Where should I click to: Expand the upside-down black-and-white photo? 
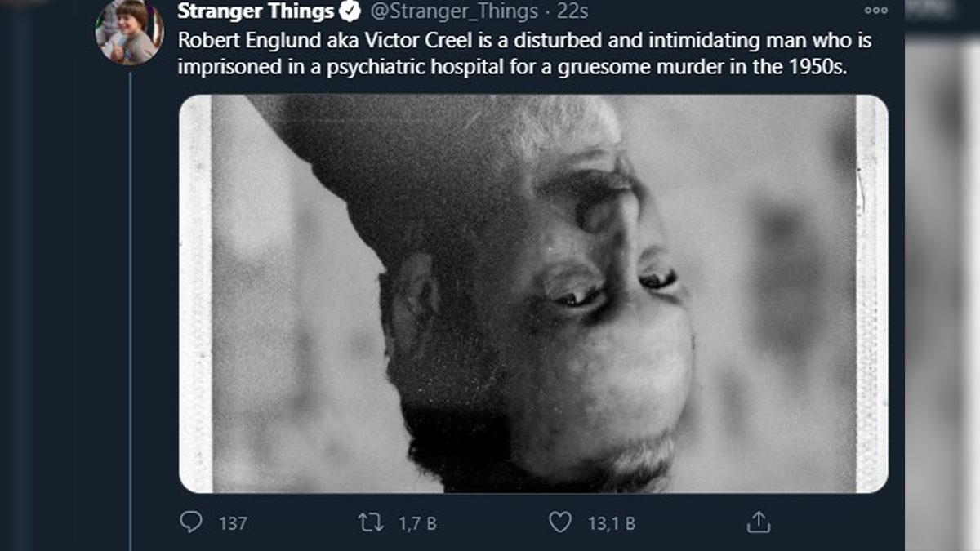pos(533,294)
